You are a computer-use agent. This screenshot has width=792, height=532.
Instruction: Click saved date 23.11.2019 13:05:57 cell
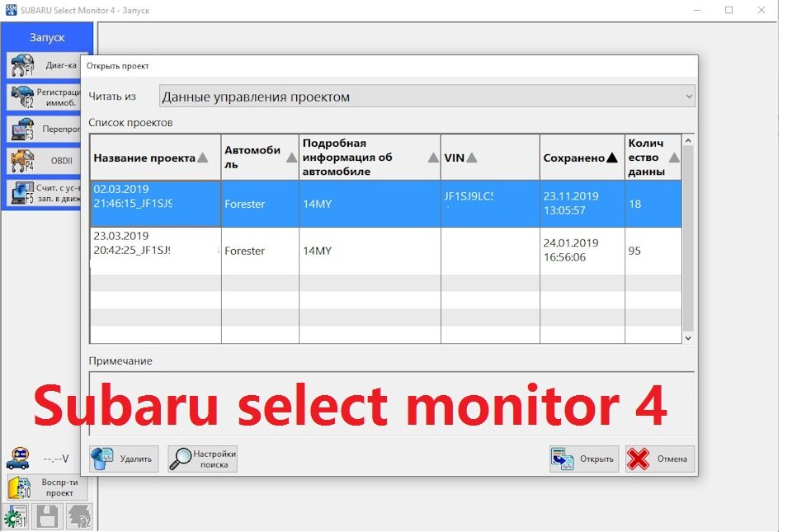(582, 204)
